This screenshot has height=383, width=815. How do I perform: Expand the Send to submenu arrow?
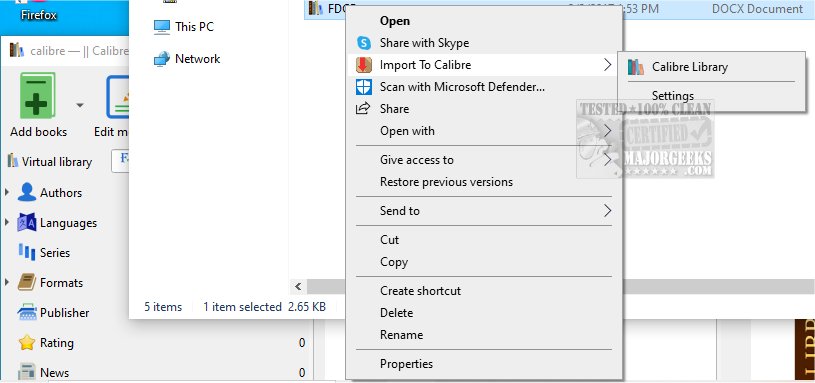(x=607, y=211)
